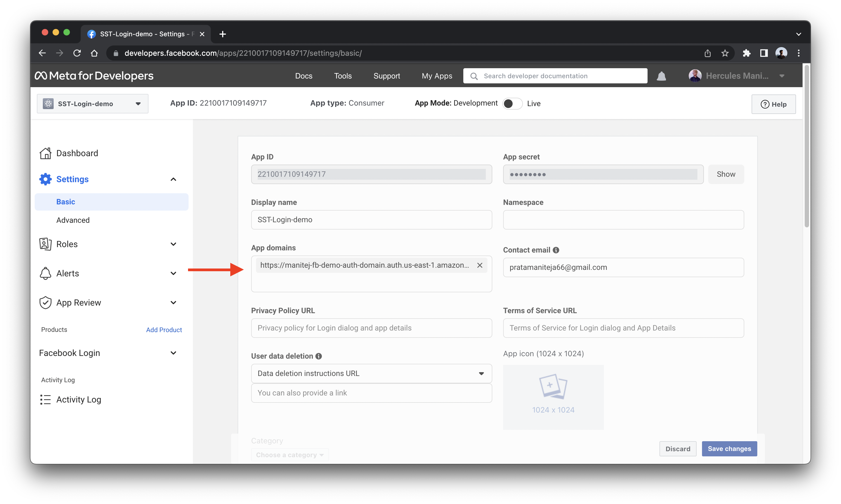Screen dimensions: 841x504
Task: Open My Apps
Action: pos(437,76)
